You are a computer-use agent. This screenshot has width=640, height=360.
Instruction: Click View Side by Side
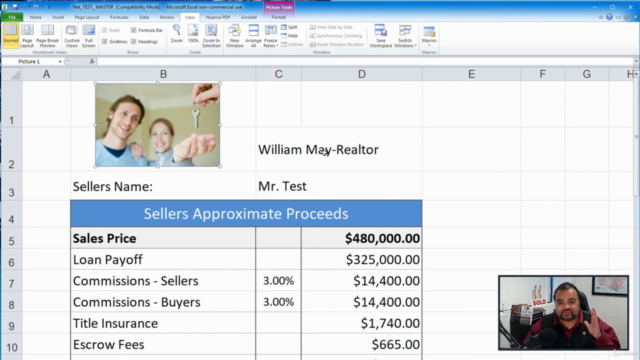click(x=331, y=27)
